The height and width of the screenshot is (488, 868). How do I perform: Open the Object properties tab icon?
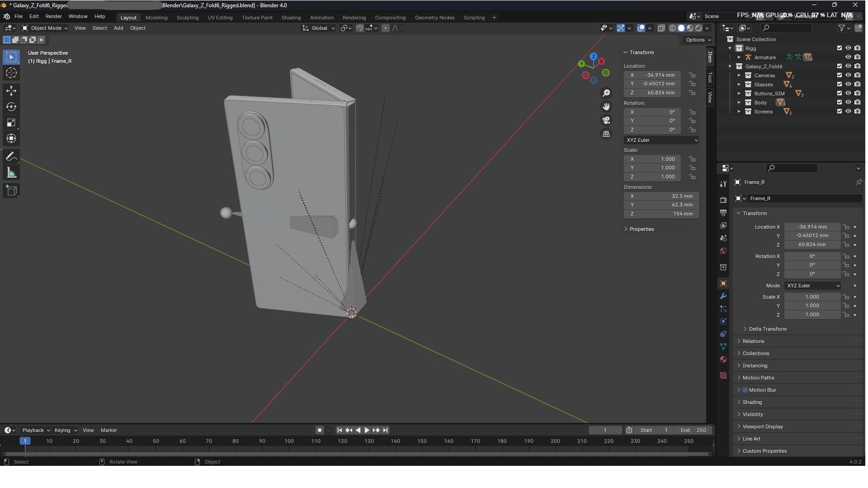click(723, 283)
